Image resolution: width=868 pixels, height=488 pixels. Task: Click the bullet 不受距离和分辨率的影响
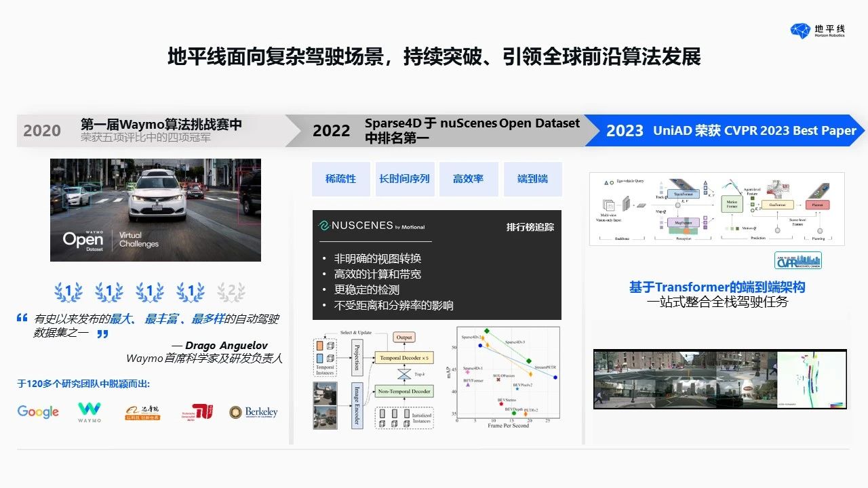(x=393, y=306)
